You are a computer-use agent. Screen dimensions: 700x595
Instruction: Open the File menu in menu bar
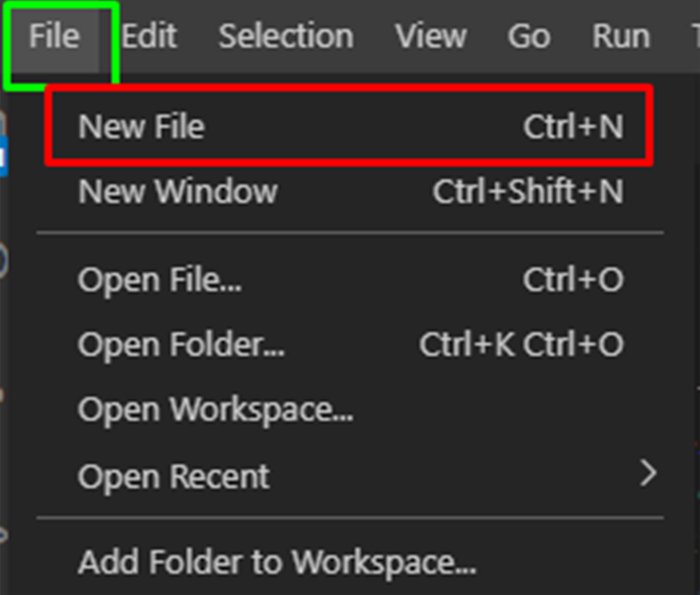click(x=55, y=36)
